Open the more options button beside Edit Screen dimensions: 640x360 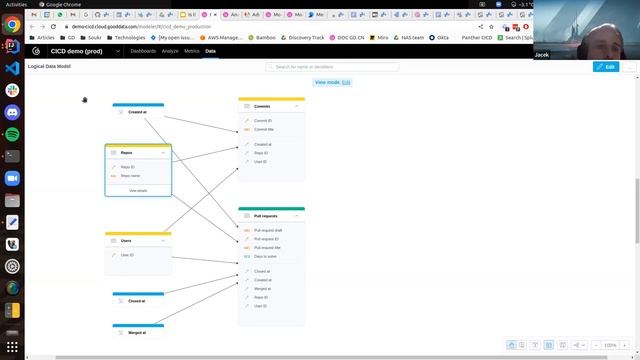pos(630,67)
